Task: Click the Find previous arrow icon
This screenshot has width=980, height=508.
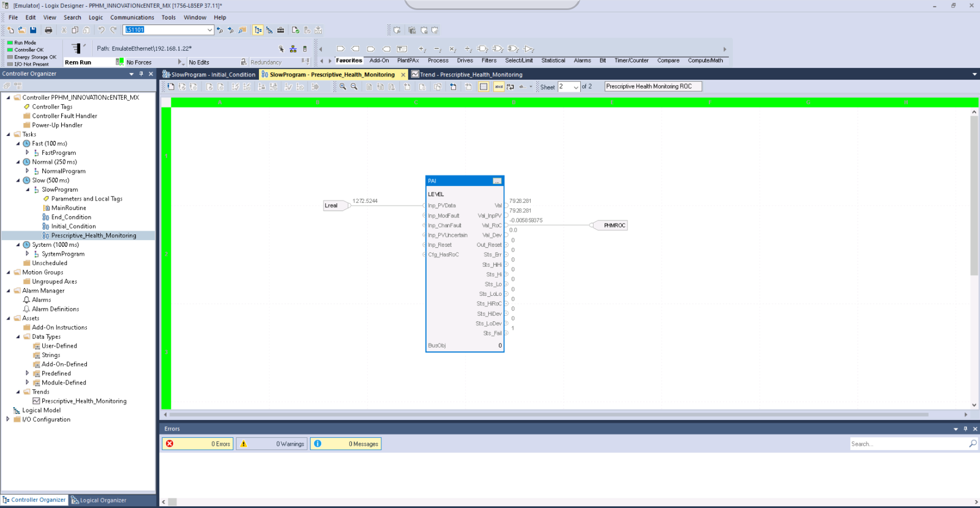Action: [x=220, y=30]
